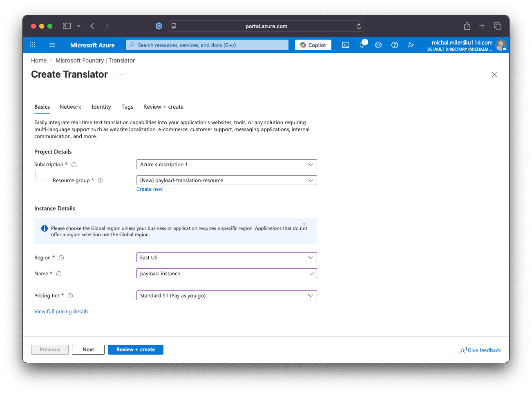Click Create new under Resource group
This screenshot has width=532, height=393.
coord(150,189)
